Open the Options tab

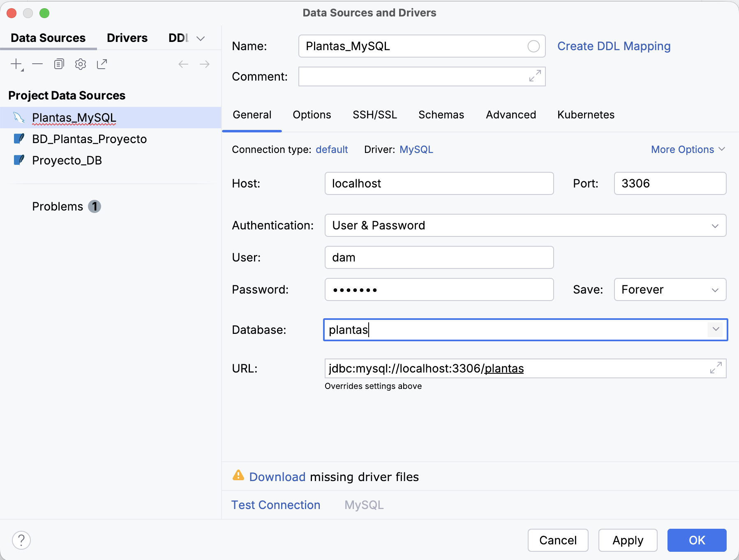tap(312, 115)
